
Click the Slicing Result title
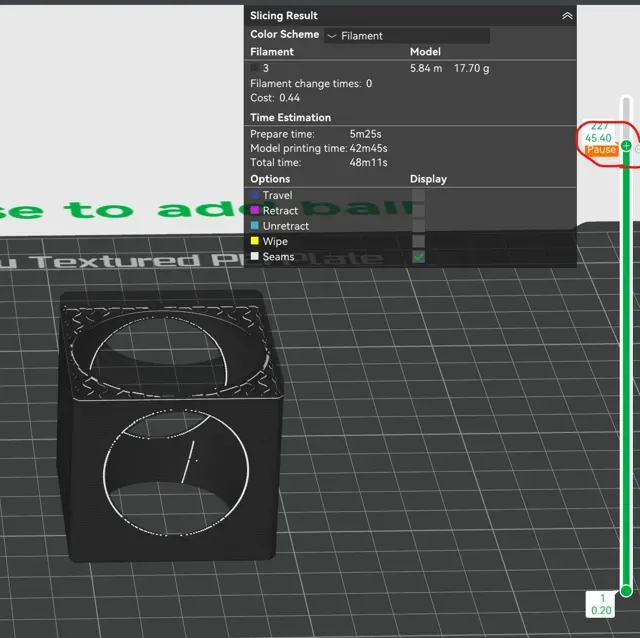pos(284,16)
